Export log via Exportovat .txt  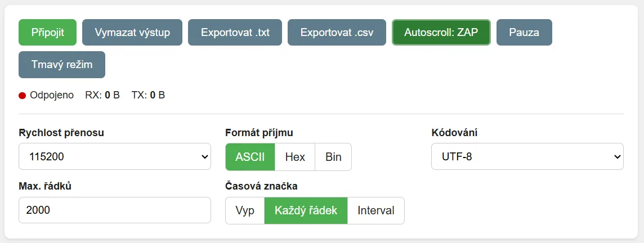[235, 33]
